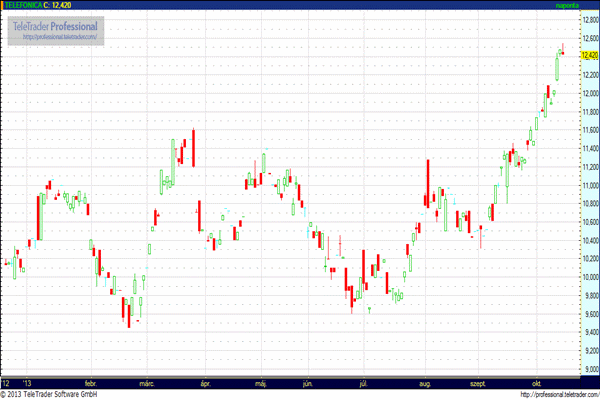
Task: Select the 'febr.' month on time axis
Action: click(x=91, y=382)
